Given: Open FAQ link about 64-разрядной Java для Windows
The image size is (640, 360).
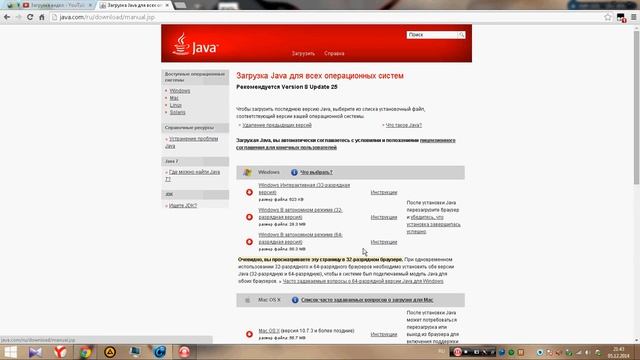Looking at the screenshot, I should pos(363,281).
